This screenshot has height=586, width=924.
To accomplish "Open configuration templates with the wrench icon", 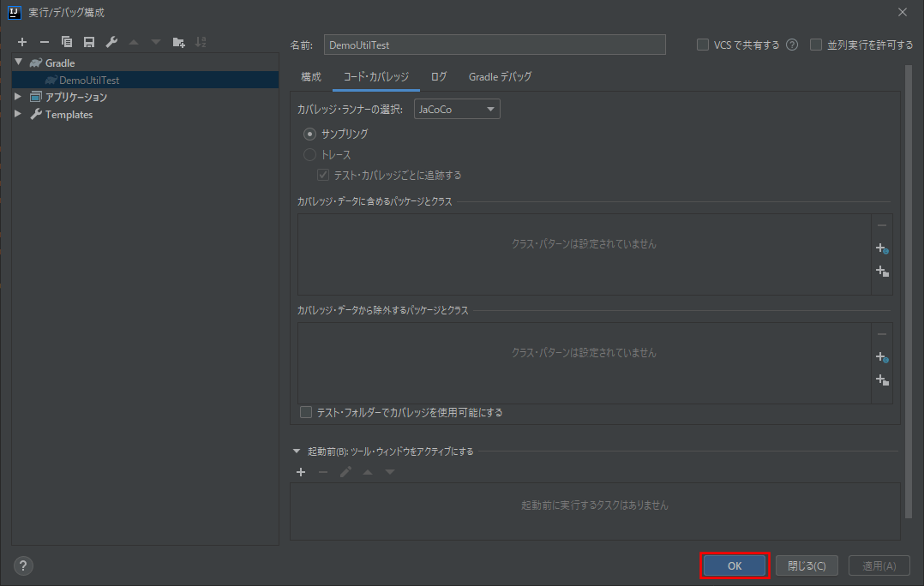I will click(x=111, y=41).
